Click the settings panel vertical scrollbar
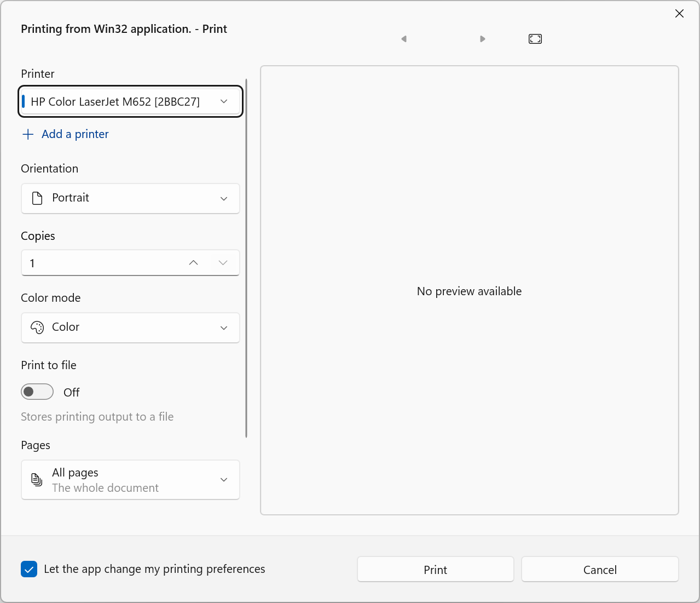700x603 pixels. pyautogui.click(x=246, y=257)
